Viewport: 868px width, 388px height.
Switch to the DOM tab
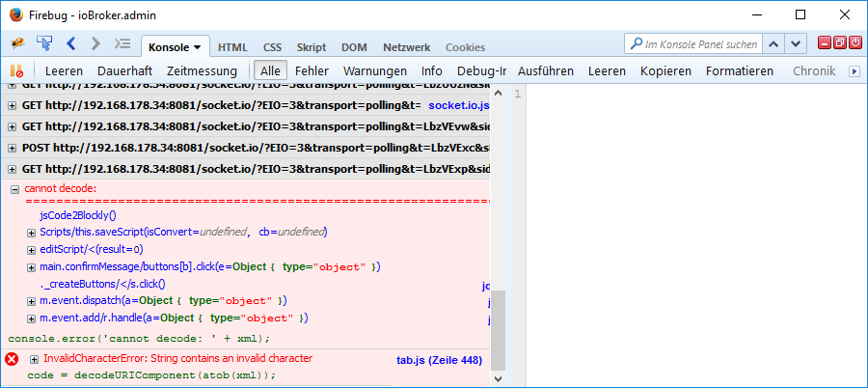pos(354,47)
